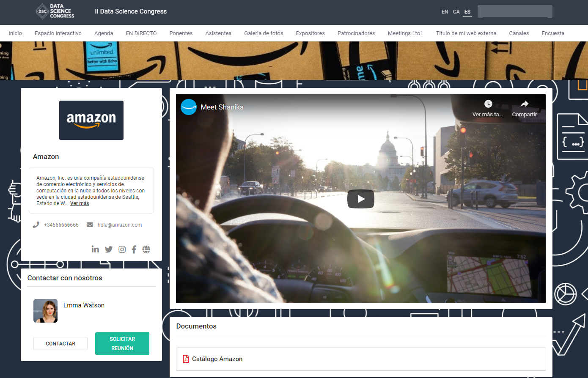Open Título de mi web externa

[x=466, y=33]
